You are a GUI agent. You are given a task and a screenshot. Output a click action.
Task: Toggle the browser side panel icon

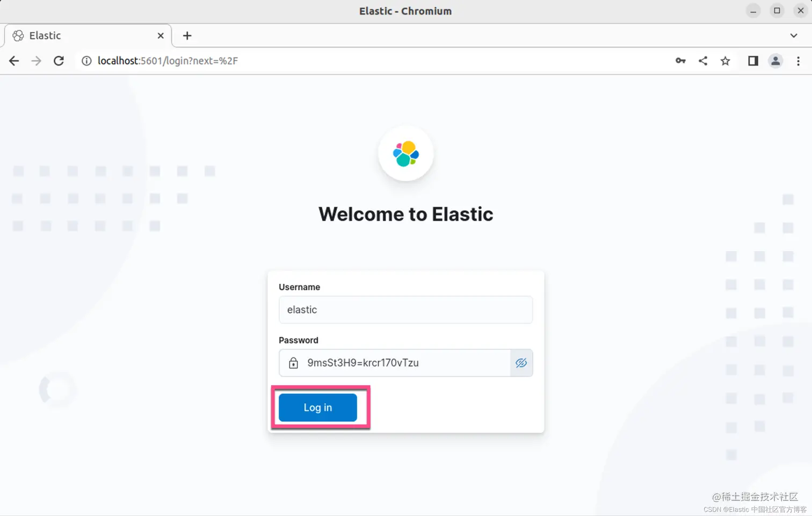tap(753, 61)
